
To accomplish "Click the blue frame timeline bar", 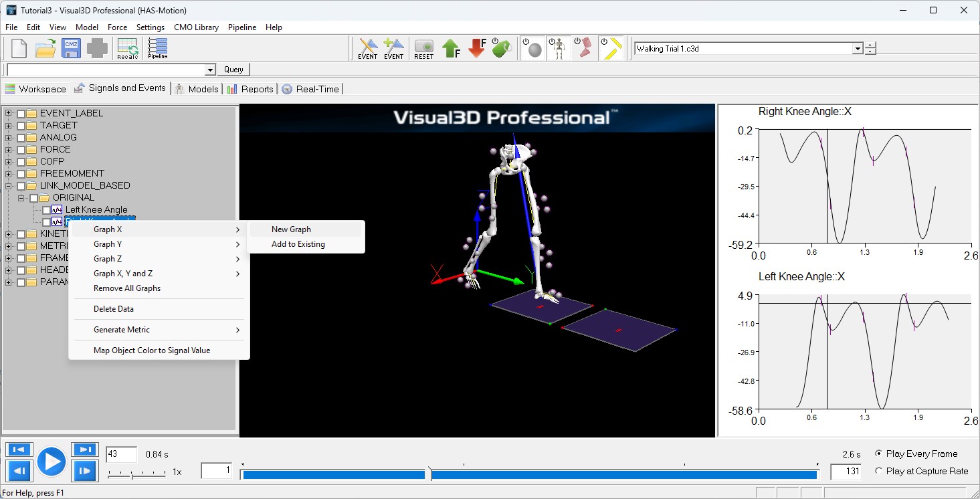I will coord(530,474).
